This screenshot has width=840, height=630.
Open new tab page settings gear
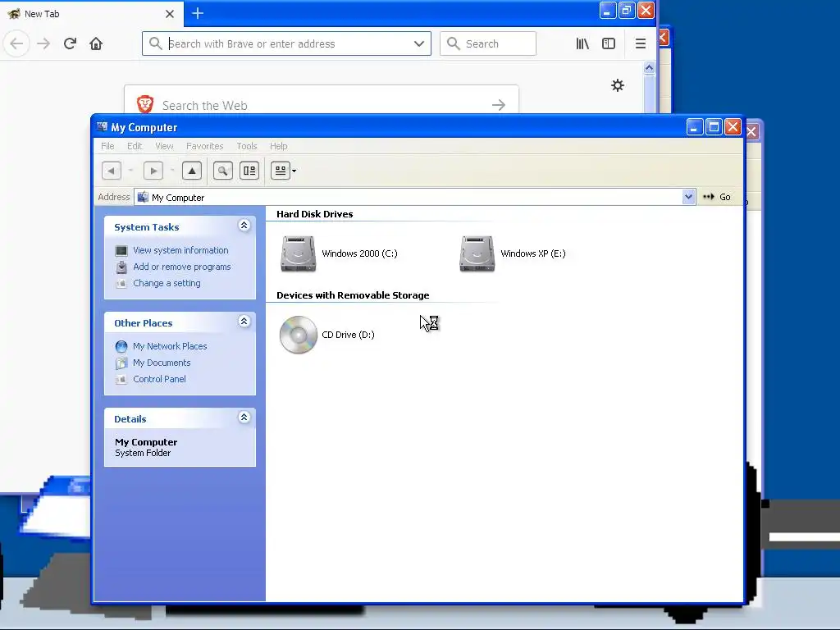tap(618, 85)
